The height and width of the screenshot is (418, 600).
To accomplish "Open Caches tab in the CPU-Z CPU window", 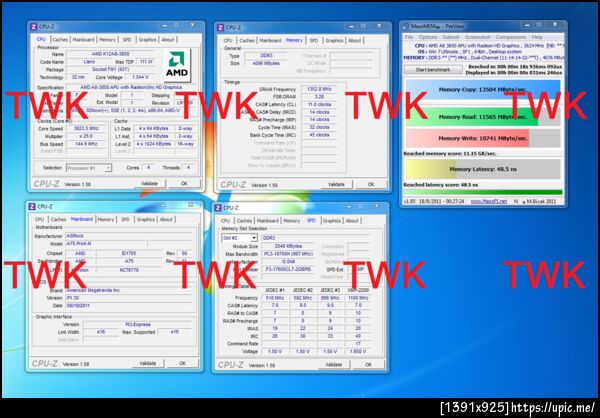I will pyautogui.click(x=60, y=40).
